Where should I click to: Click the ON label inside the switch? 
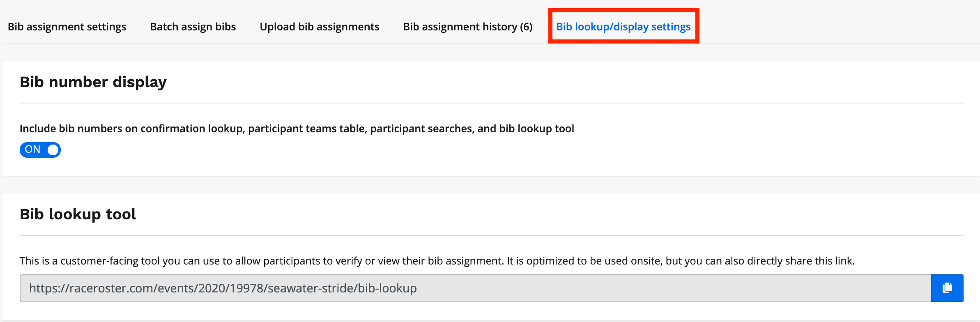pos(32,149)
